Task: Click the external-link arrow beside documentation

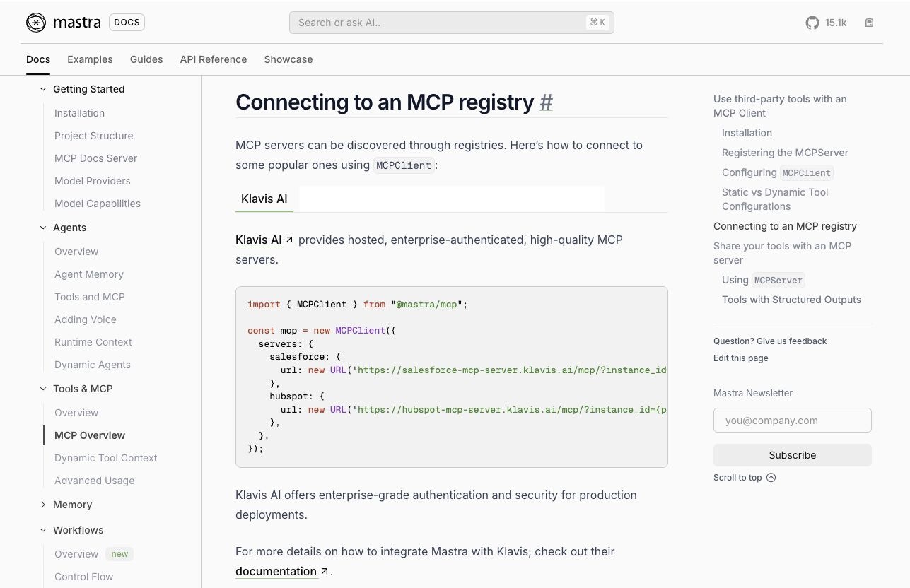Action: pos(324,570)
